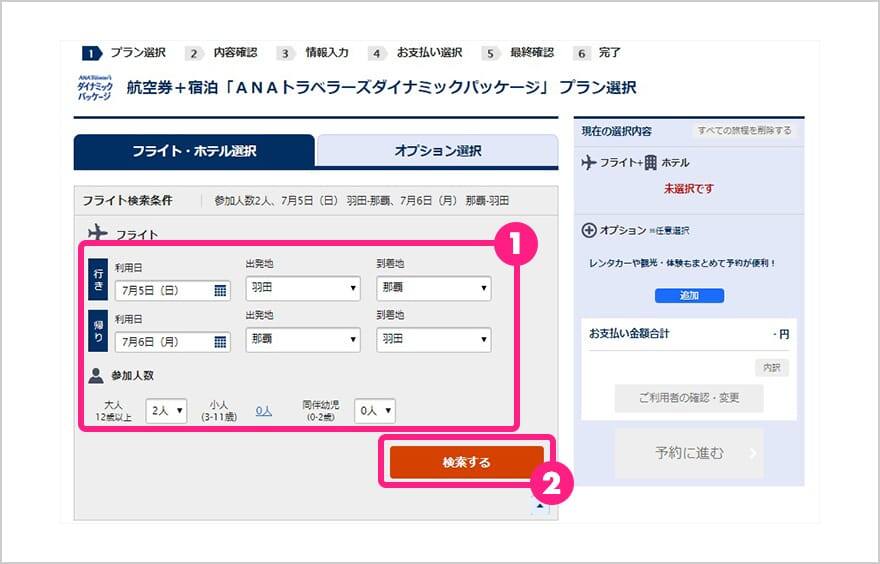Open outbound 出発地 dropdown showing 羽田

[x=303, y=288]
